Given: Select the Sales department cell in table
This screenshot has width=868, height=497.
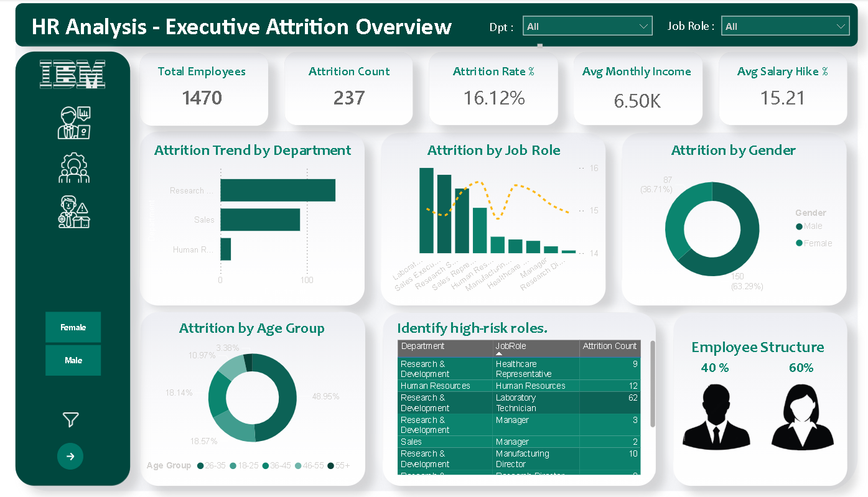Looking at the screenshot, I should [445, 442].
